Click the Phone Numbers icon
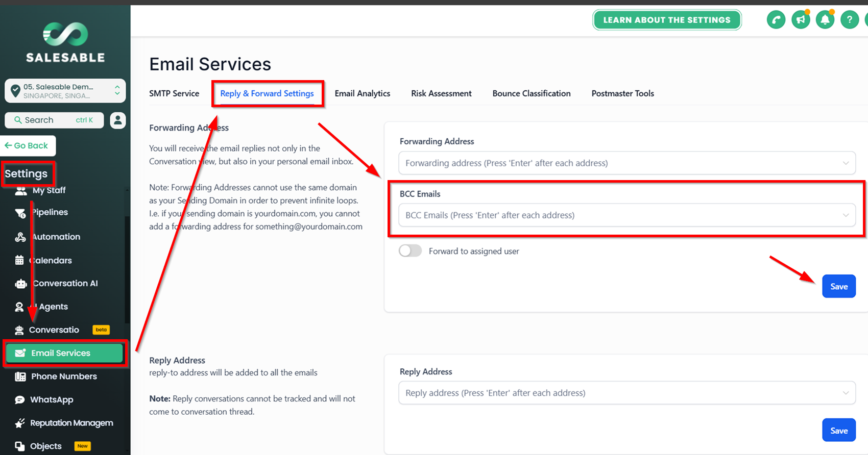 click(20, 376)
